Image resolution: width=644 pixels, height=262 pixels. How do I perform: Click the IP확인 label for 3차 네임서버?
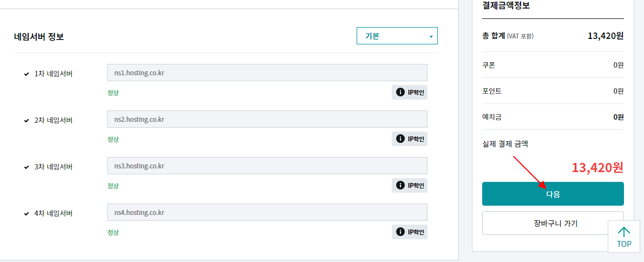(x=416, y=185)
